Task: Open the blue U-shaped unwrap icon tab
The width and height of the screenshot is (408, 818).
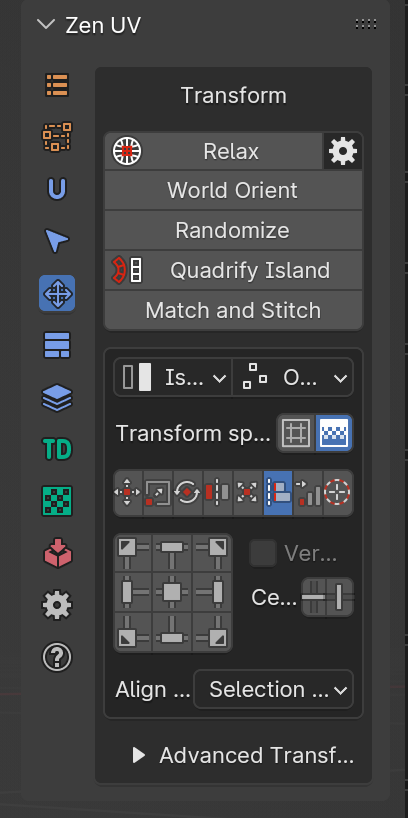Action: pos(57,188)
